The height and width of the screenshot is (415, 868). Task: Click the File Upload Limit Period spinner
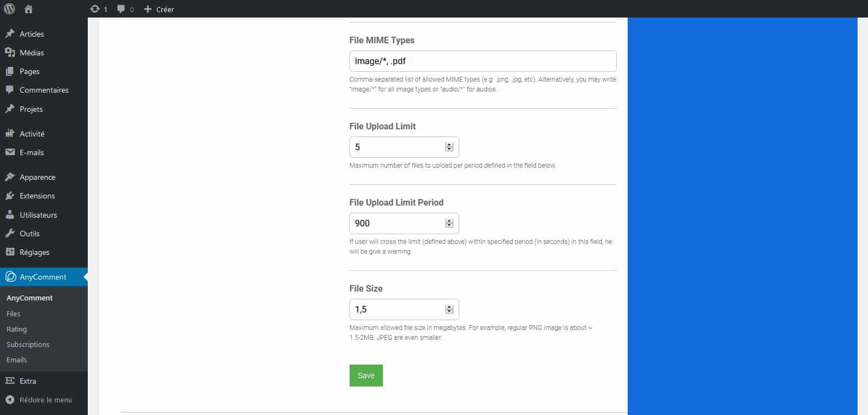tap(449, 223)
